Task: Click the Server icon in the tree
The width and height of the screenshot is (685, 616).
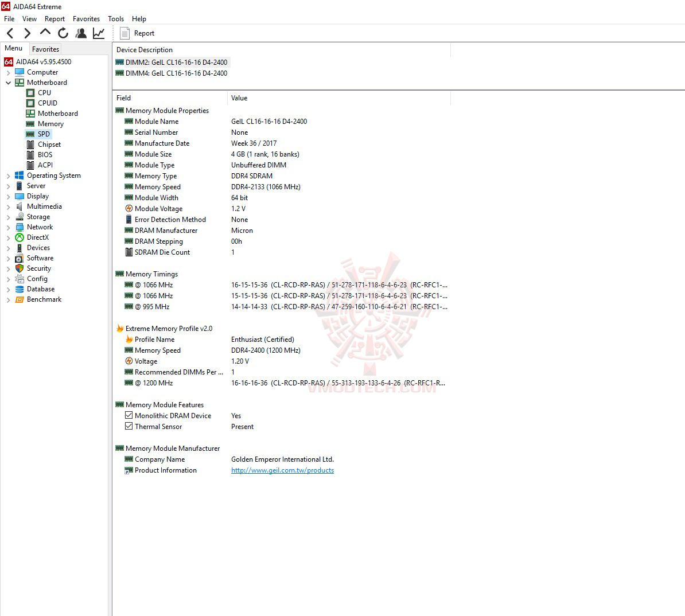Action: [x=20, y=186]
